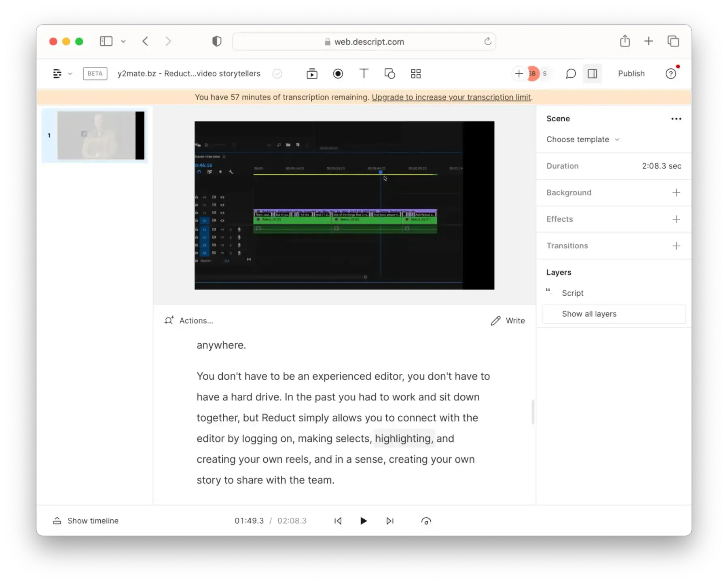Open the Descript main menu icon
The width and height of the screenshot is (728, 584).
pyautogui.click(x=57, y=74)
